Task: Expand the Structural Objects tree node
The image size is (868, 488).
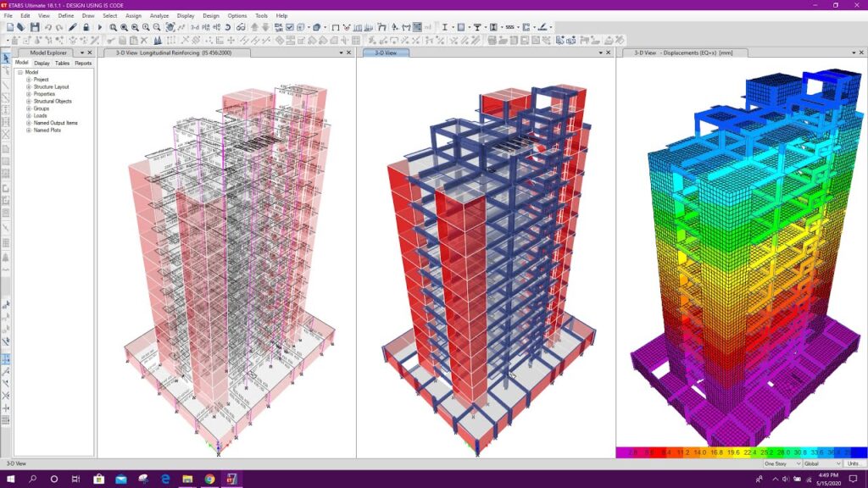Action: pyautogui.click(x=29, y=102)
